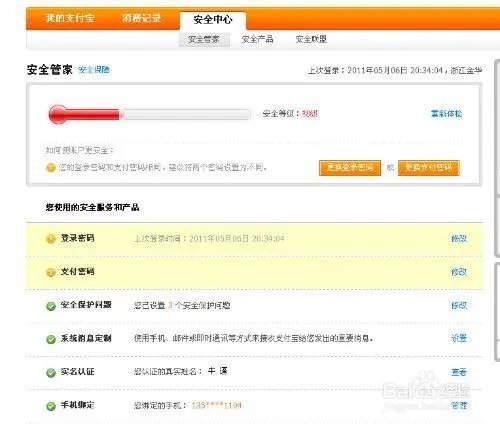Click the 安全保险 link beside 安全管家
This screenshot has height=424, width=500.
94,70
